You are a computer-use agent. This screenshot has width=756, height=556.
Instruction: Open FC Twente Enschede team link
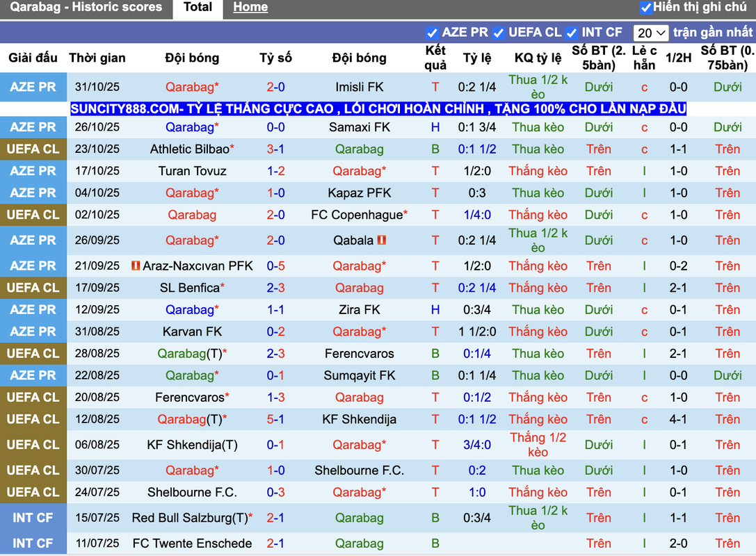click(193, 543)
